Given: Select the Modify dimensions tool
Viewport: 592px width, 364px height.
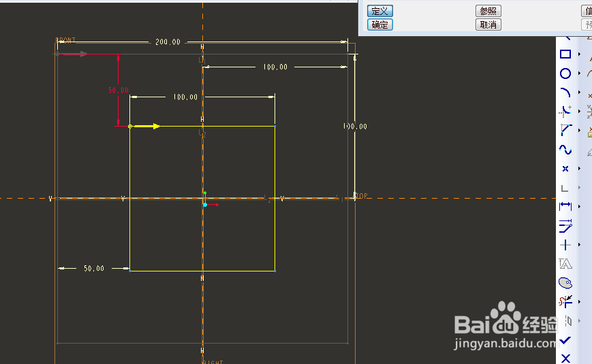Looking at the screenshot, I should coord(565,226).
